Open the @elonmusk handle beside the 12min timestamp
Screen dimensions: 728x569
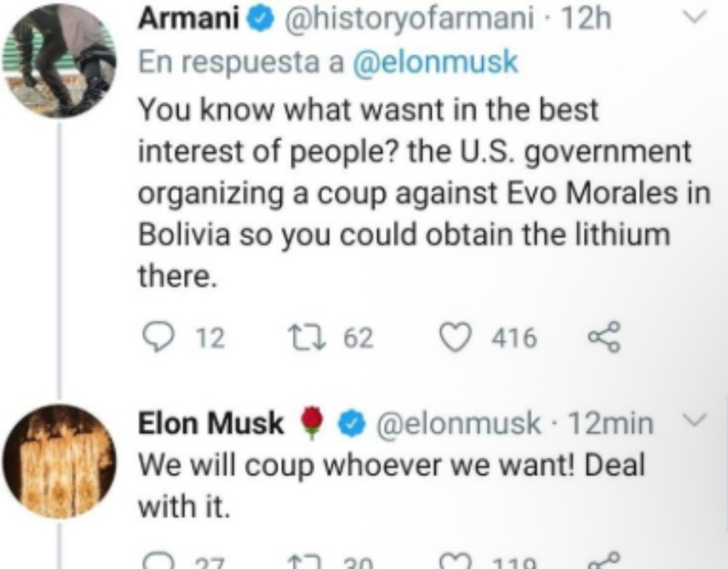[458, 426]
